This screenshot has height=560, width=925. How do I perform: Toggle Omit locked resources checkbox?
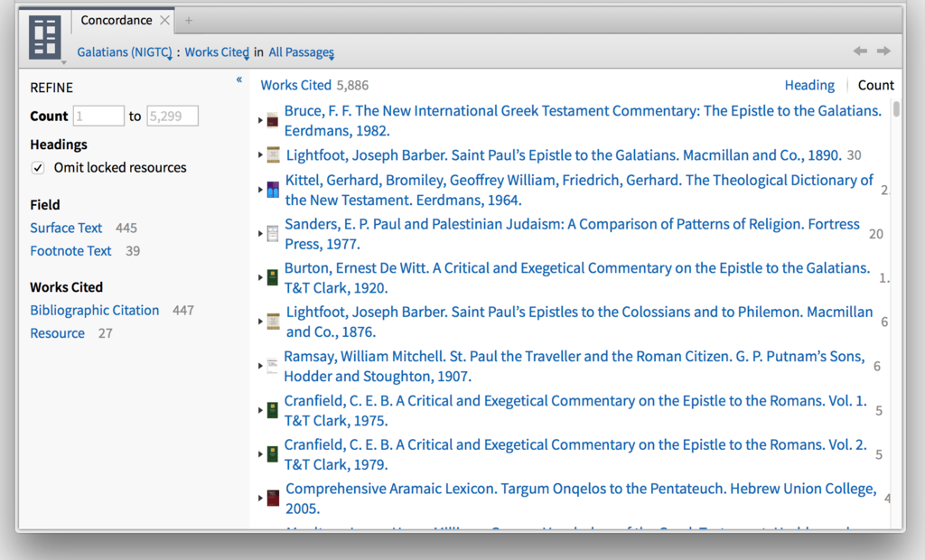[38, 168]
